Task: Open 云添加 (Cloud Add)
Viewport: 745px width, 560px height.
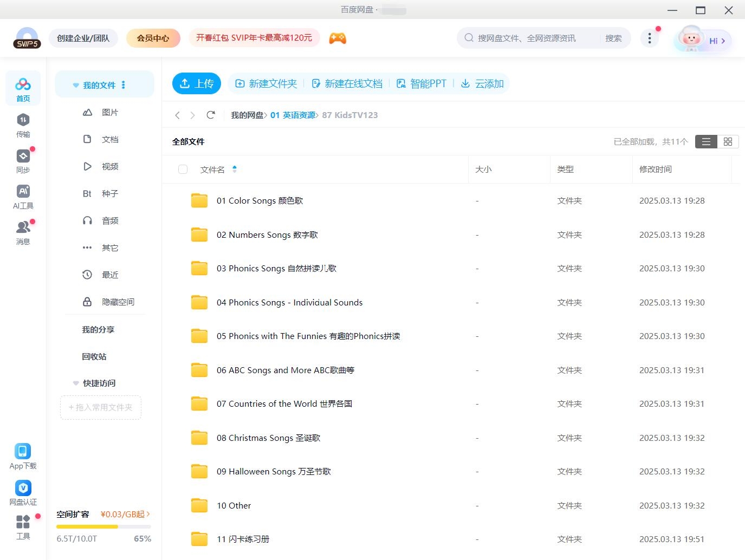Action: point(482,83)
